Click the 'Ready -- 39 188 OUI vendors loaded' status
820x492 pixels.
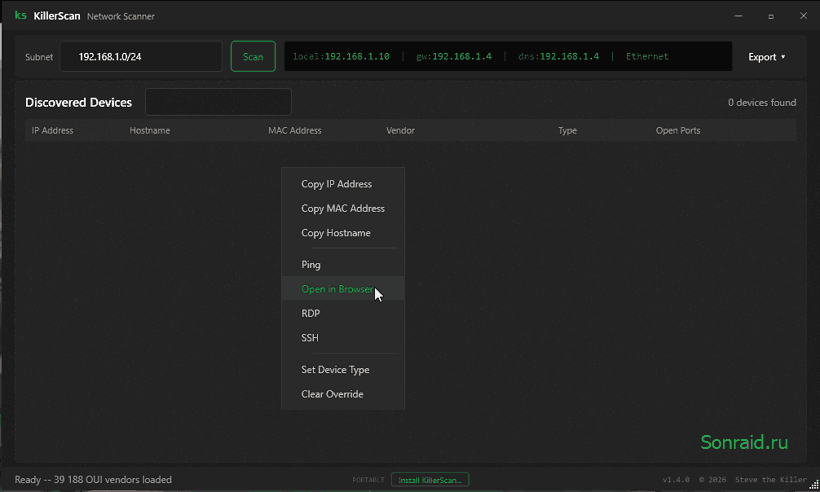pos(93,479)
